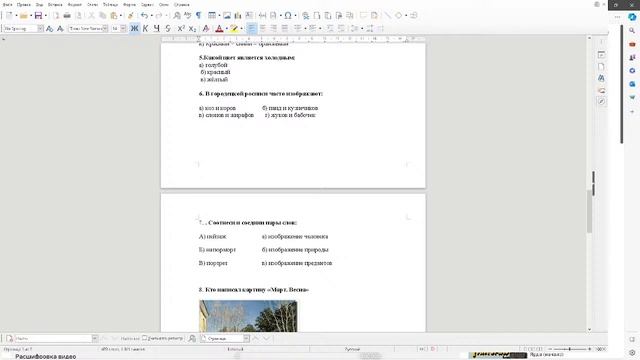Open sidebar Gallery panel icon
This screenshot has width=640, height=360.
[601, 90]
